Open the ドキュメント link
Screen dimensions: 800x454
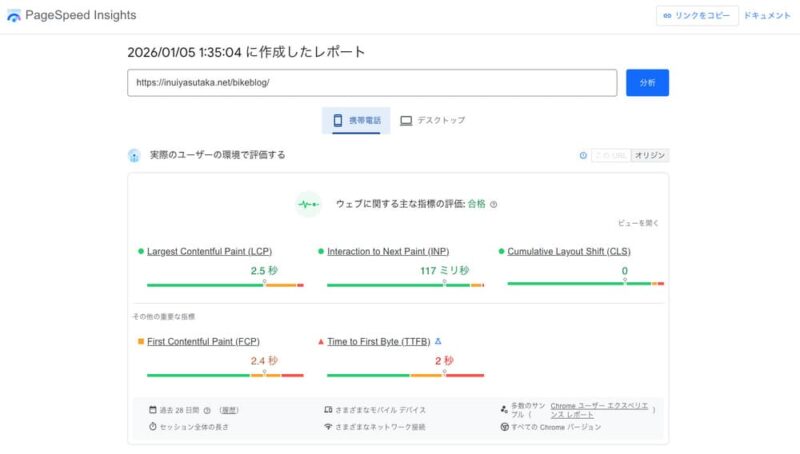[767, 16]
